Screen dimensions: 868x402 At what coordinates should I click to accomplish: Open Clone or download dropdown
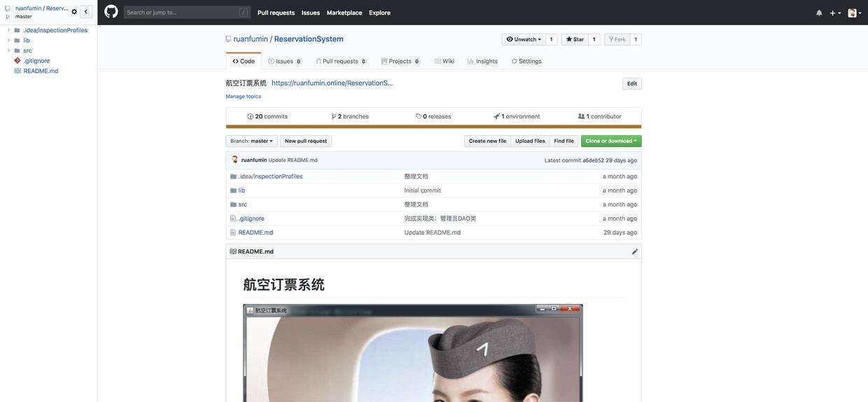(x=611, y=141)
